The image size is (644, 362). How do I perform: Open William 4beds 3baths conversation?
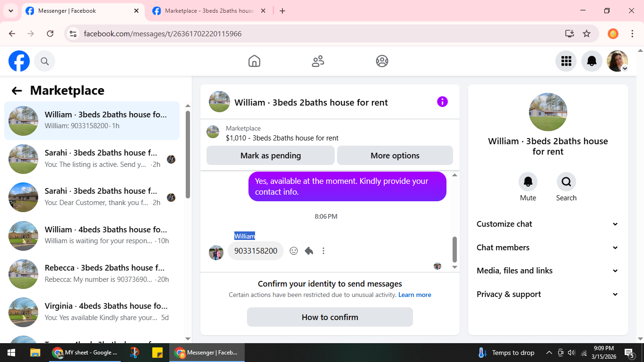point(92,236)
